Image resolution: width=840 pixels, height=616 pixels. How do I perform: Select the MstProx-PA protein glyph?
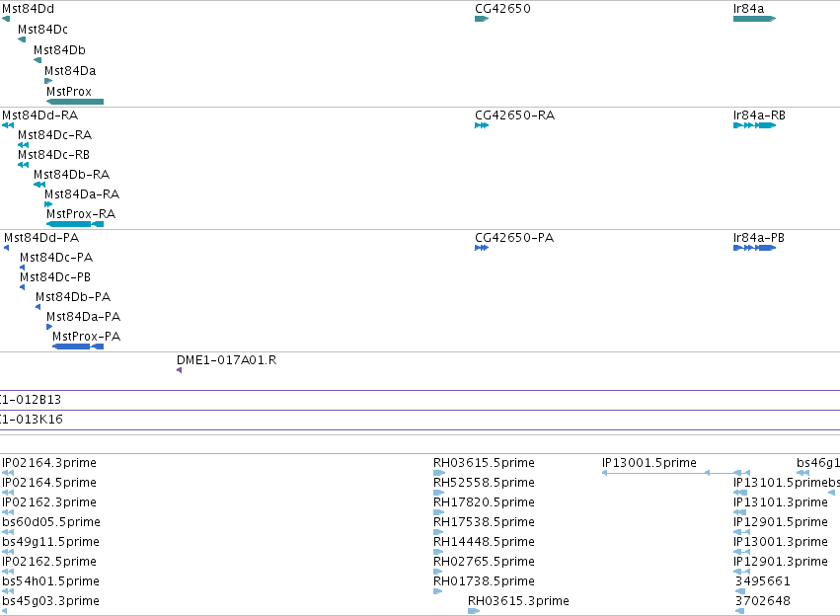[78, 346]
